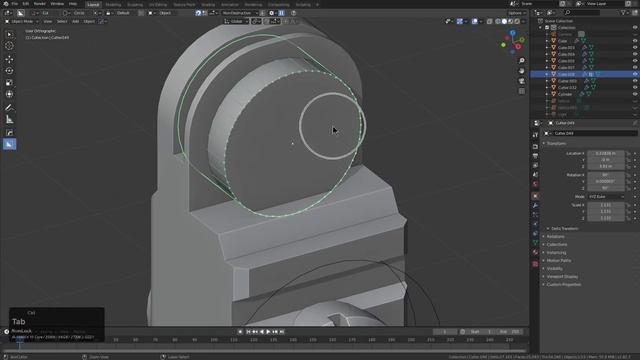The width and height of the screenshot is (640, 360).
Task: Open the Scene properties tab
Action: [535, 175]
